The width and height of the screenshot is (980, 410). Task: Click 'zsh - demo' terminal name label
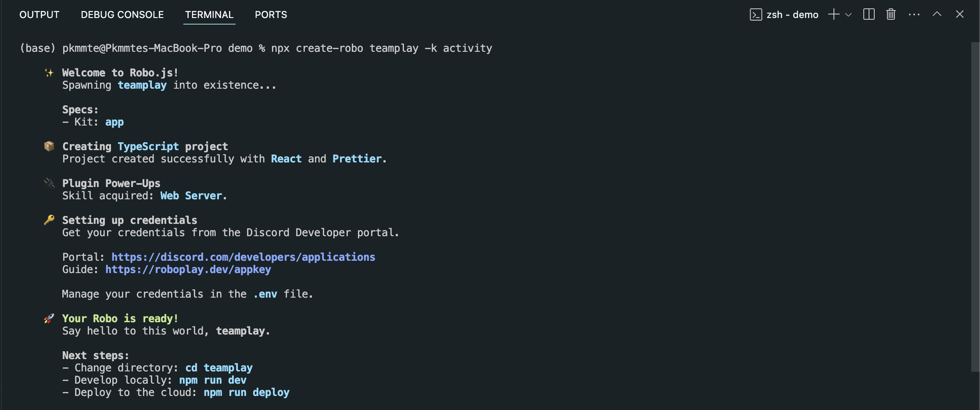(792, 14)
